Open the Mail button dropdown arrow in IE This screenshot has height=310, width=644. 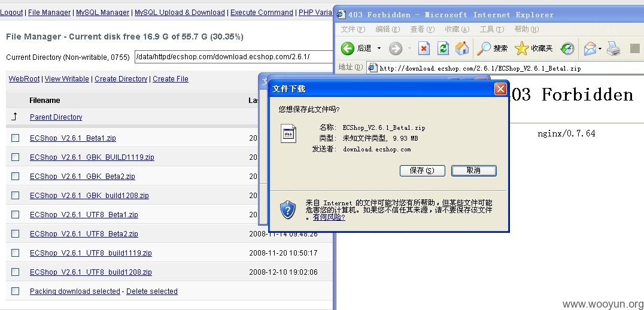(x=600, y=49)
